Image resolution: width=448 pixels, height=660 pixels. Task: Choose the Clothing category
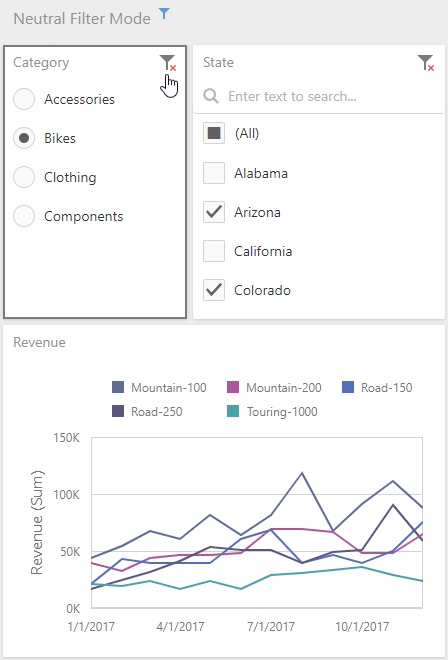[x=24, y=177]
